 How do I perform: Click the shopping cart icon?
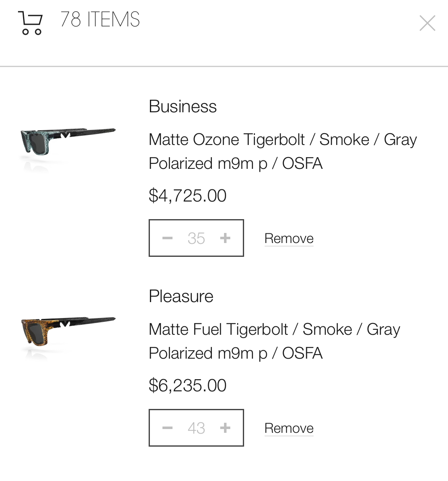[x=31, y=23]
